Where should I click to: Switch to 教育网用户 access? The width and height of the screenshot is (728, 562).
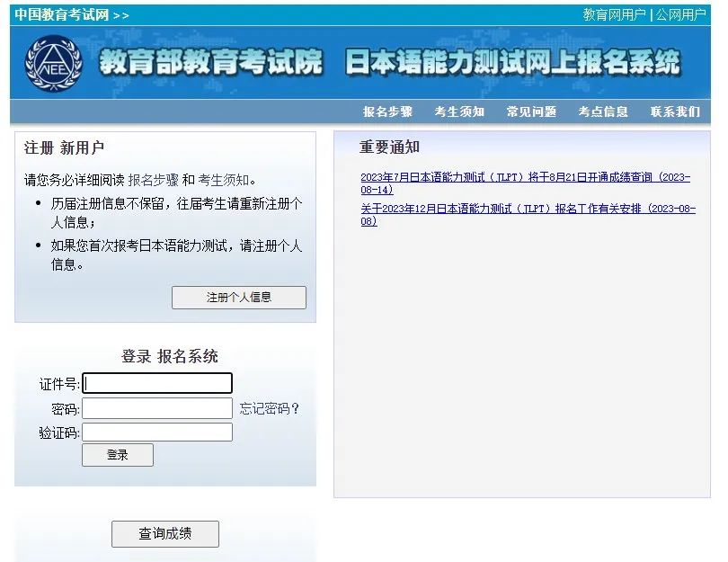tap(614, 14)
